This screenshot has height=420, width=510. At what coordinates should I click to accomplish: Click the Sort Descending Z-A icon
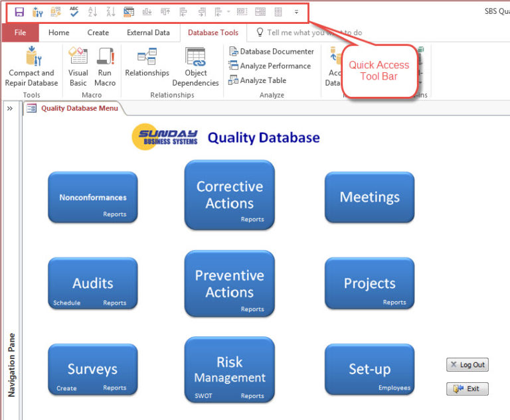click(110, 11)
